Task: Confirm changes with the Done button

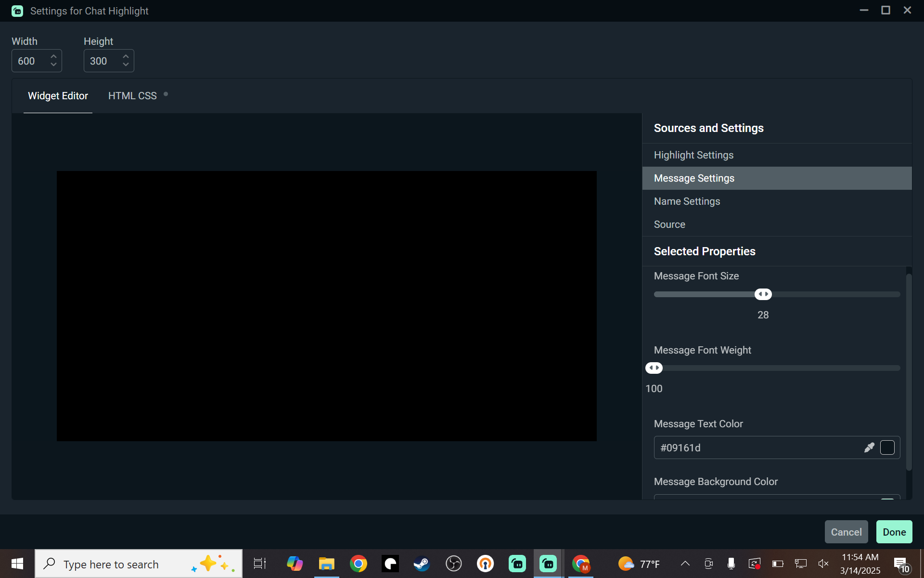Action: pyautogui.click(x=894, y=531)
